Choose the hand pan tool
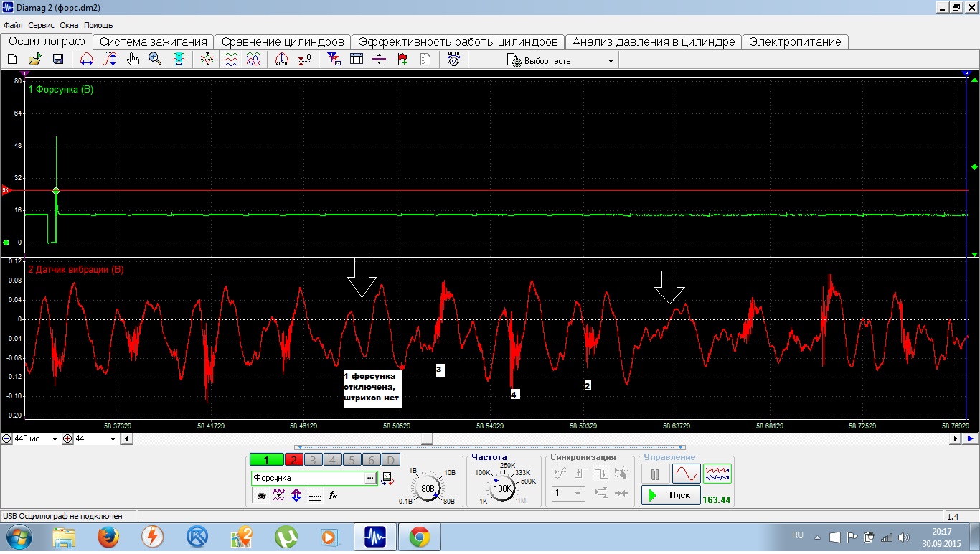Viewport: 980px width, 554px height. [x=133, y=59]
